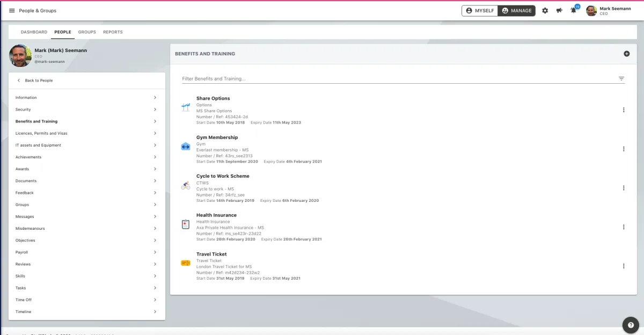
Task: Click the Travel Ticket icon
Action: pos(186,263)
